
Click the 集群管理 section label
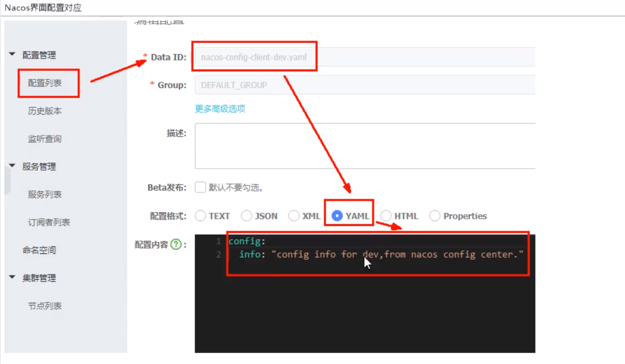click(x=39, y=278)
